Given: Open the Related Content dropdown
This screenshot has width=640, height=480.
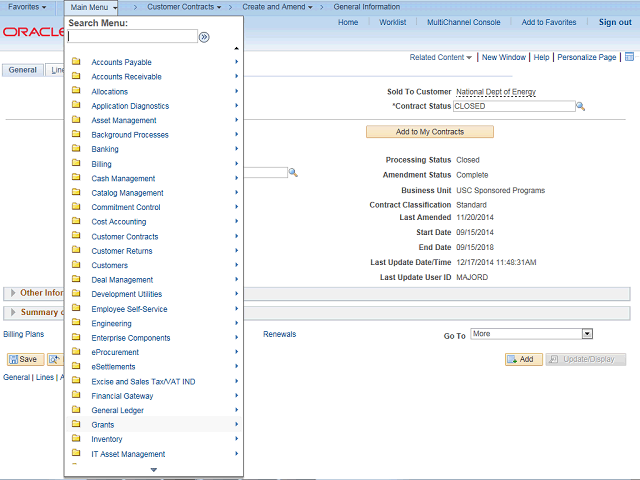Looking at the screenshot, I should click(441, 58).
